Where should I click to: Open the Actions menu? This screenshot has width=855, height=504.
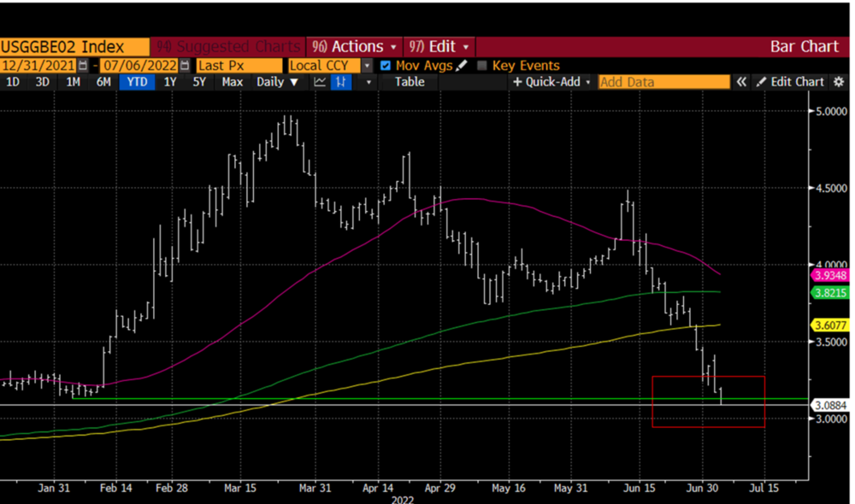pyautogui.click(x=353, y=47)
